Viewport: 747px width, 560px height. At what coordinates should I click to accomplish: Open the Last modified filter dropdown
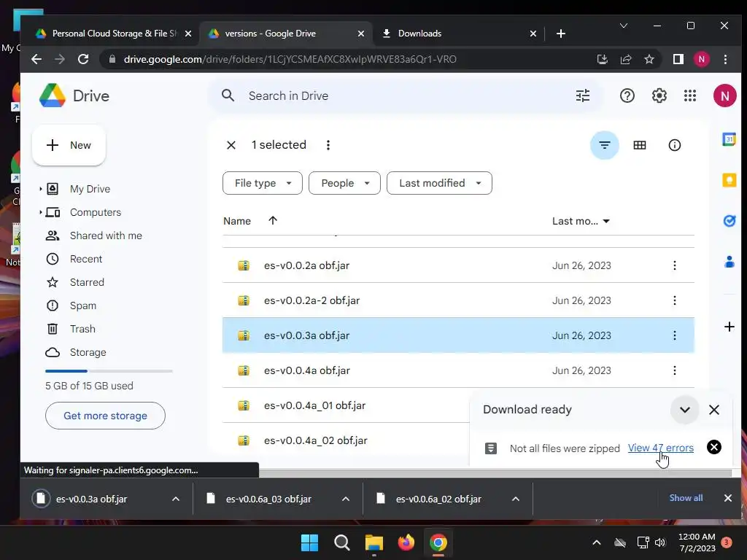[439, 183]
